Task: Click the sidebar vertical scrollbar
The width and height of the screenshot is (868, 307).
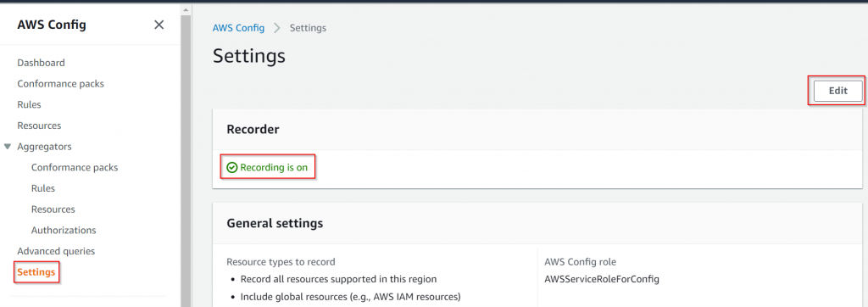Action: pyautogui.click(x=186, y=160)
